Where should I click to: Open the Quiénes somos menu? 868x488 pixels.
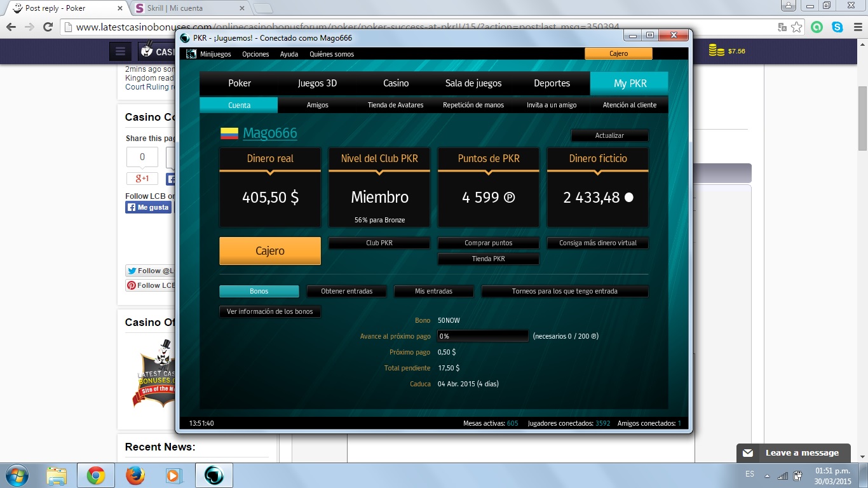[x=332, y=54]
